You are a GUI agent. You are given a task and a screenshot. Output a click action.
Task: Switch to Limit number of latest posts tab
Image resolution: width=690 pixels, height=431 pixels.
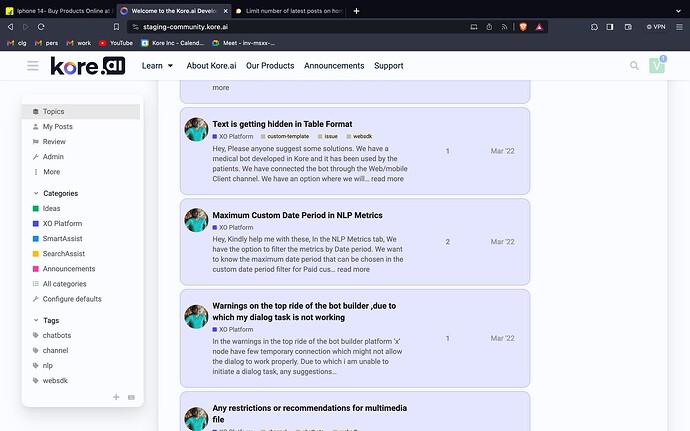[289, 11]
